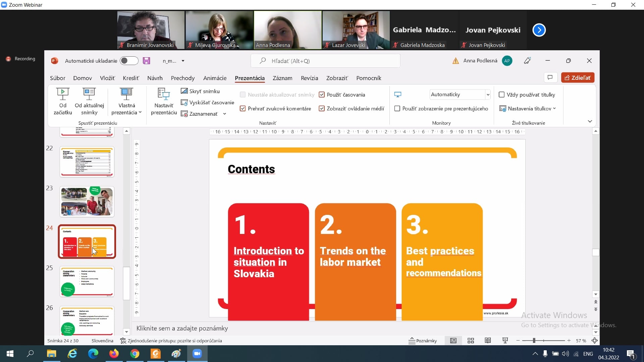644x362 pixels.
Task: Open reading view from status bar
Action: point(488,341)
